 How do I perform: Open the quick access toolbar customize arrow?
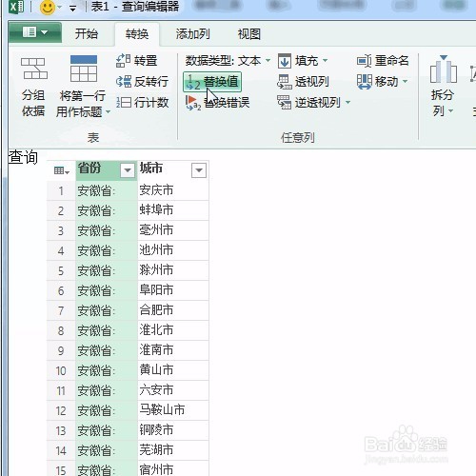[x=72, y=9]
